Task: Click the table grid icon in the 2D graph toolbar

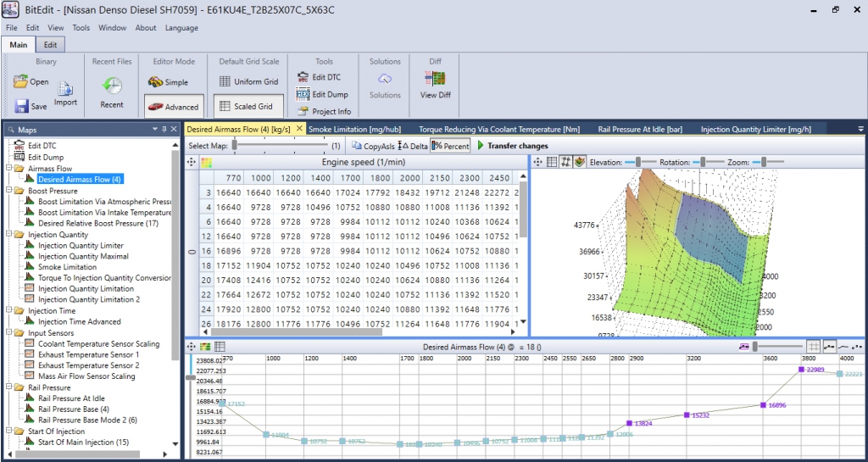Action: pos(220,347)
